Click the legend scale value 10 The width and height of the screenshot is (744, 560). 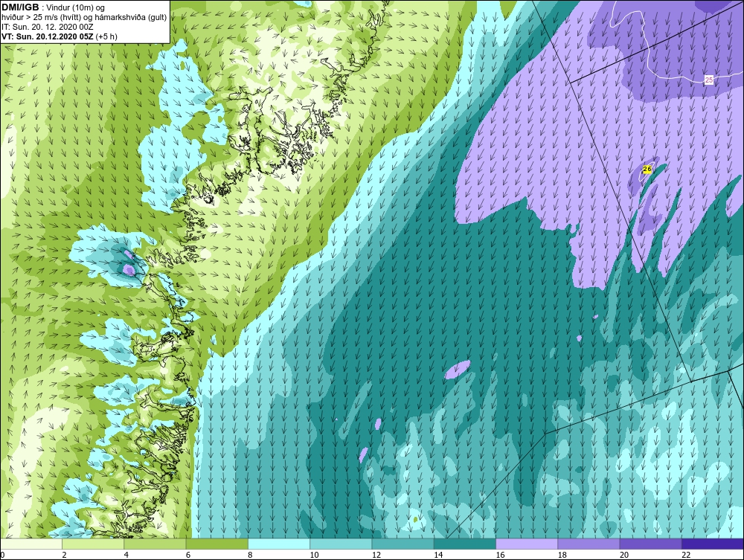[x=314, y=555]
